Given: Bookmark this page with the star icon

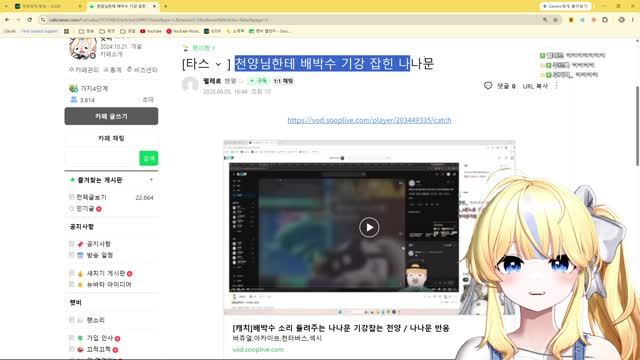Looking at the screenshot, I should pyautogui.click(x=555, y=20).
